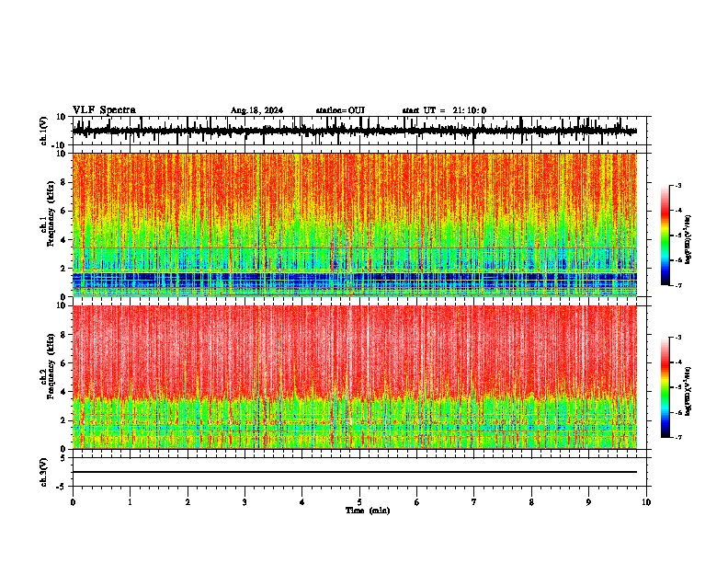Click the ch.2 spectrogram color bar
728x563 pixels.
point(665,387)
